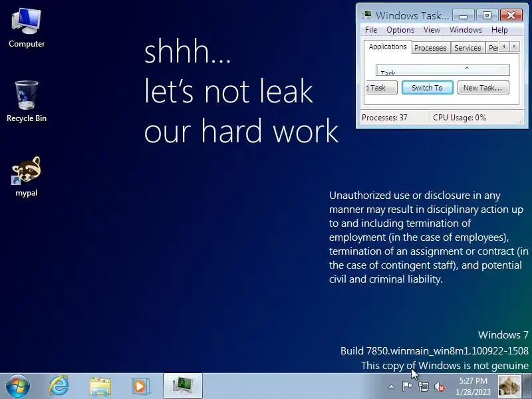This screenshot has width=532, height=399.
Task: Open the clock showing 5:27 PM
Action: click(473, 380)
